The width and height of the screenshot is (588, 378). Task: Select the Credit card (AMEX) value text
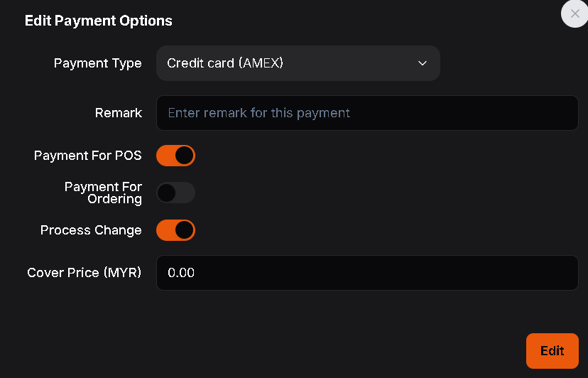[x=225, y=63]
